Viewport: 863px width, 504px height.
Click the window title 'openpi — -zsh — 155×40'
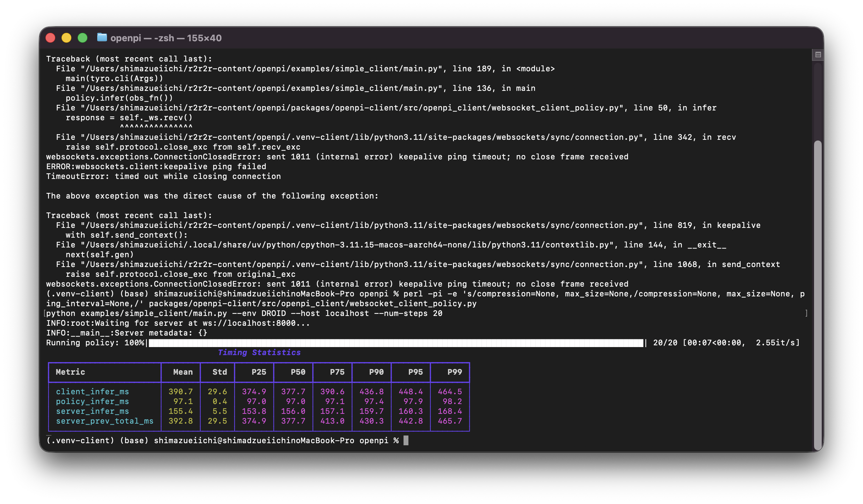[x=166, y=38]
